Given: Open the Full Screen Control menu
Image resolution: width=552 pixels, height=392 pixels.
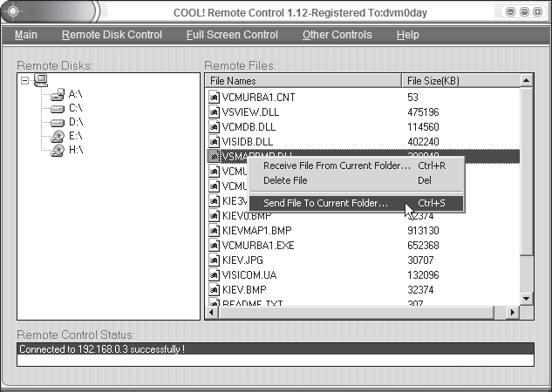Looking at the screenshot, I should (x=232, y=35).
